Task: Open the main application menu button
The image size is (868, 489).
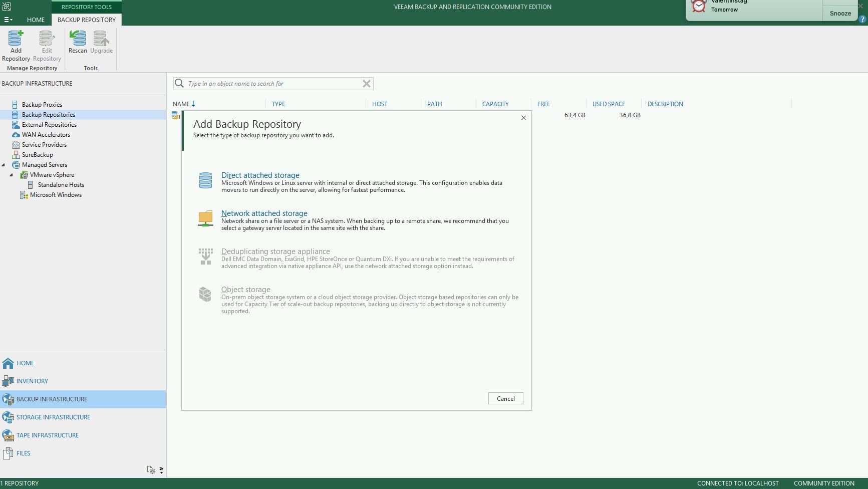Action: tap(8, 20)
